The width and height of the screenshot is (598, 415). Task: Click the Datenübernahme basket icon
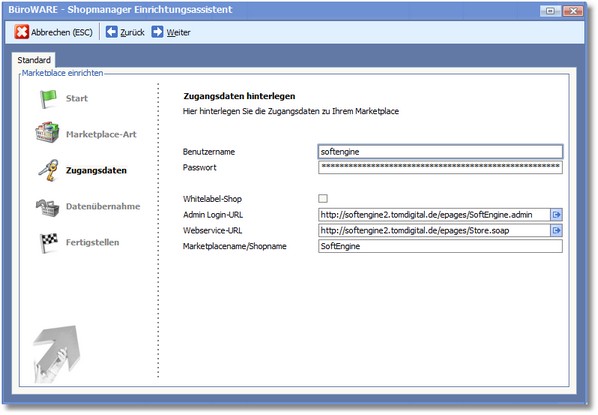[48, 207]
